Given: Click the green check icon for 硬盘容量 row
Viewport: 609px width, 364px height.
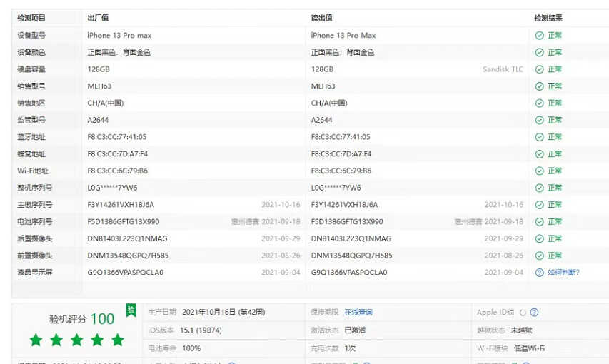Looking at the screenshot, I should coord(540,69).
